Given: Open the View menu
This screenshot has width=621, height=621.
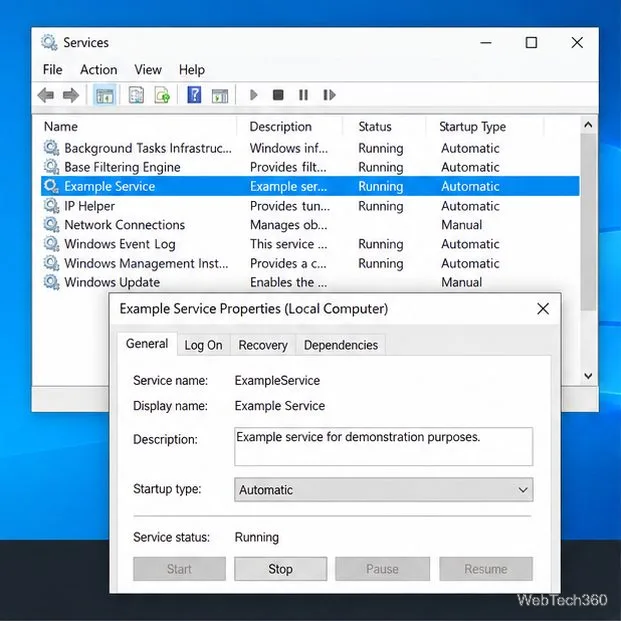Looking at the screenshot, I should 148,70.
